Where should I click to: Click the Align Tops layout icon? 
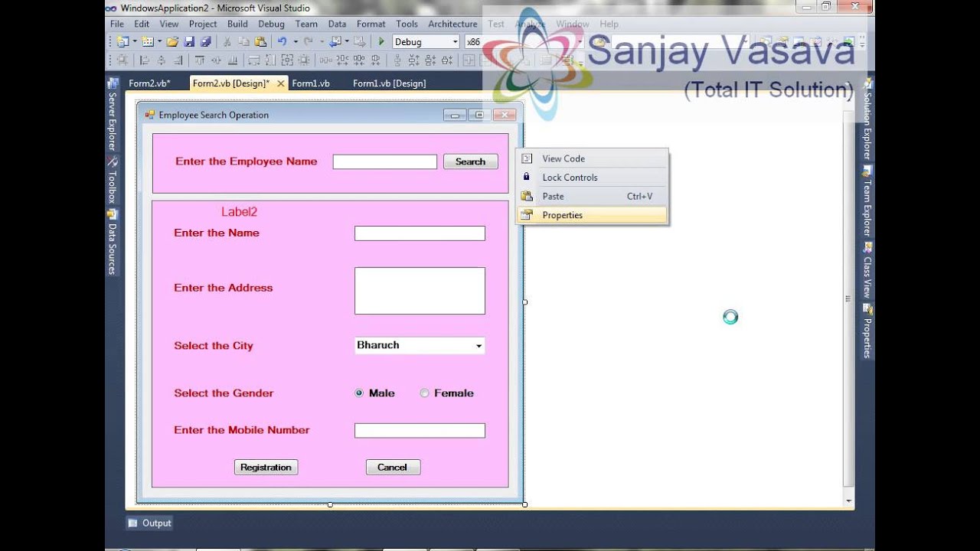coord(200,60)
